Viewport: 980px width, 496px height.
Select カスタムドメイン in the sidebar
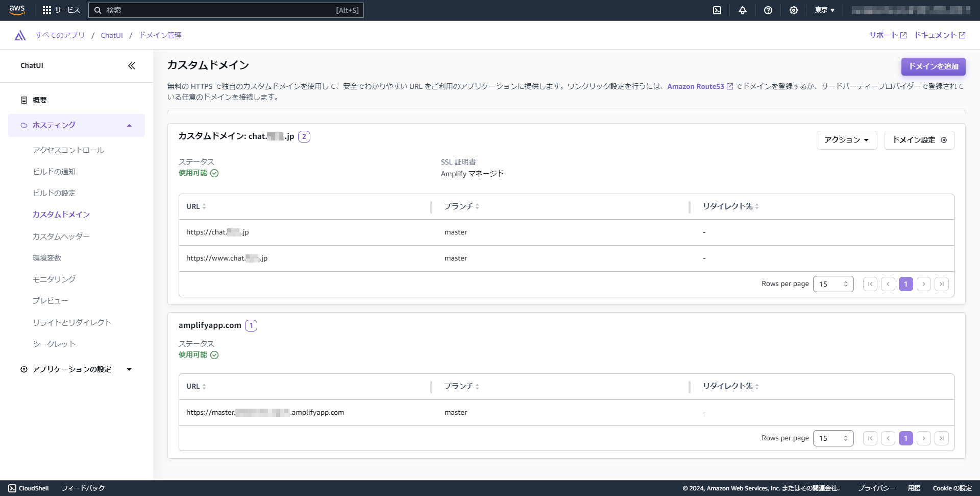[61, 215]
